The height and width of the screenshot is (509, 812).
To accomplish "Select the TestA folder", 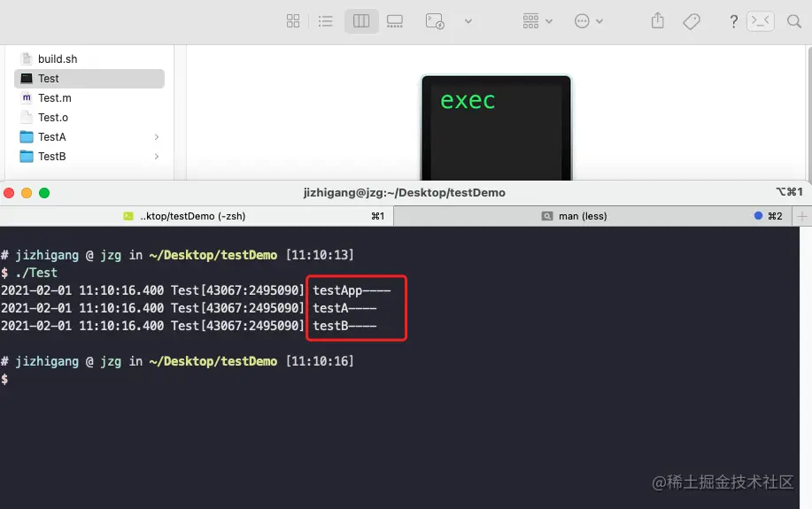I will [x=89, y=136].
